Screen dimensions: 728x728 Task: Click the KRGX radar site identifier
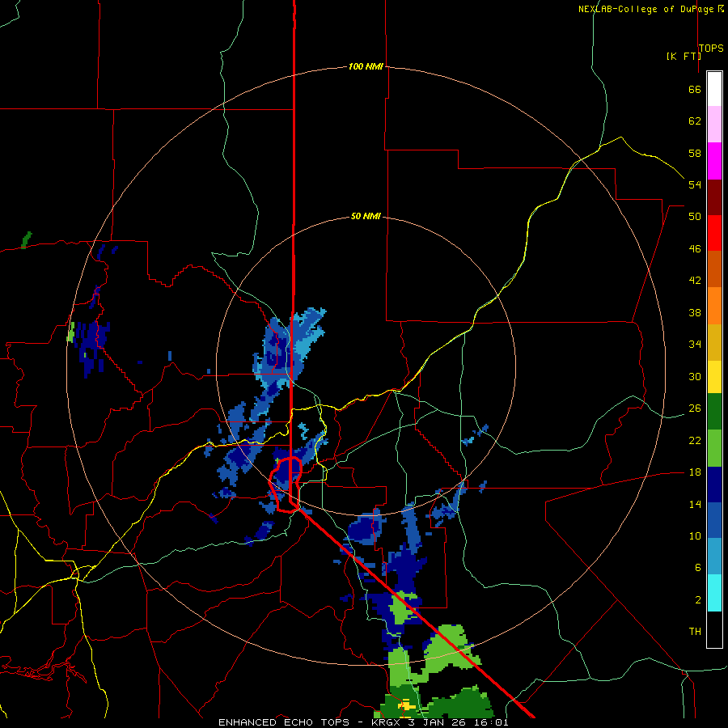pyautogui.click(x=388, y=722)
